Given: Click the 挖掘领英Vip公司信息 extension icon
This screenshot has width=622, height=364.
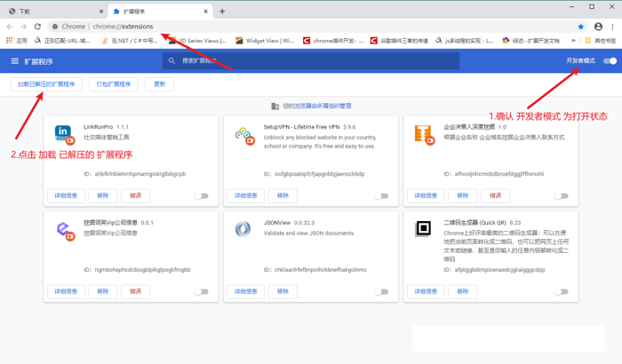Looking at the screenshot, I should click(x=65, y=231).
